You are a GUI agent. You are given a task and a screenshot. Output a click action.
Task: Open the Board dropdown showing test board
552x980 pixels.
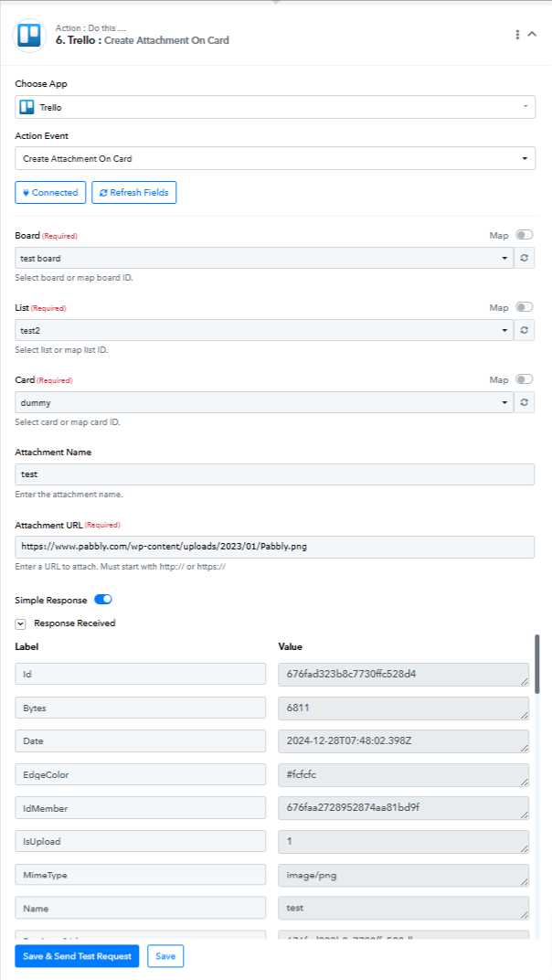(264, 258)
